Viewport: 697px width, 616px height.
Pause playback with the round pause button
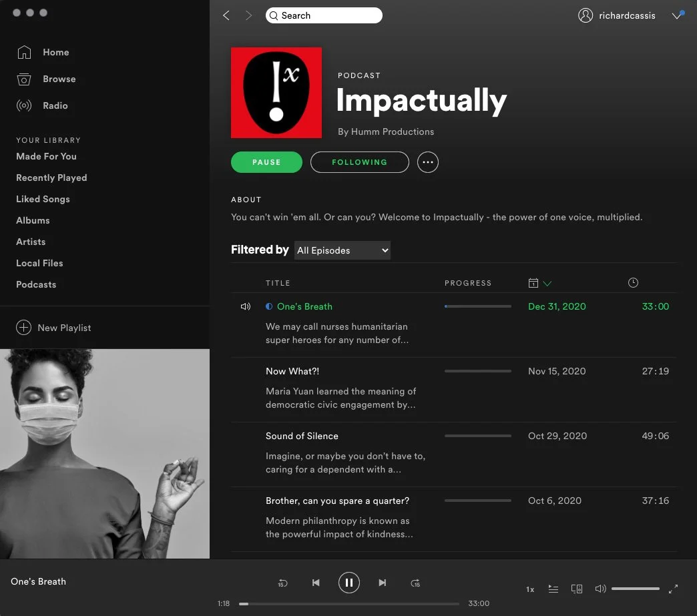(x=349, y=583)
